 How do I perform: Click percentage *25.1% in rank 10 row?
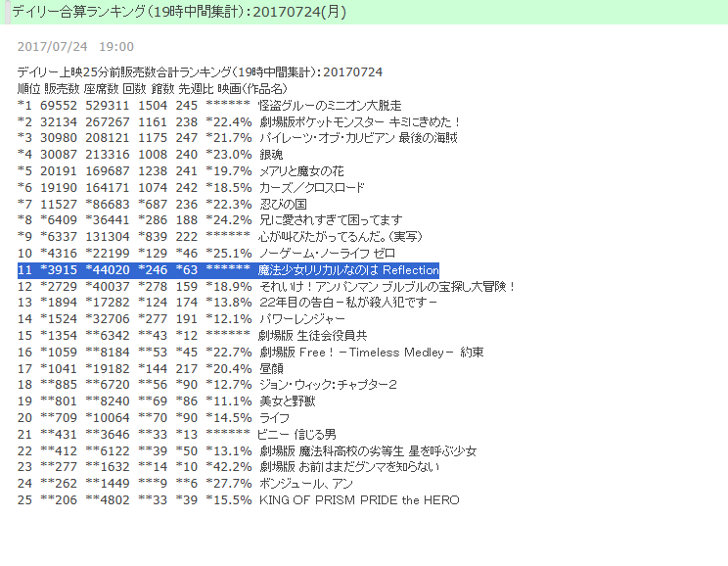point(229,254)
